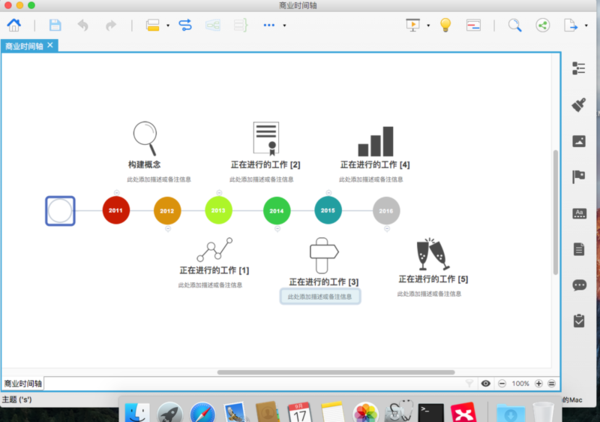Save the mind map with disk icon
The width and height of the screenshot is (600, 422).
[x=55, y=25]
